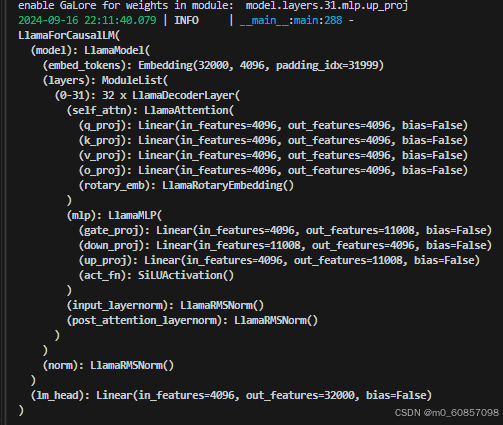Click the (self_attn): LlamaAttention( line
This screenshot has height=425, width=503.
(150, 110)
